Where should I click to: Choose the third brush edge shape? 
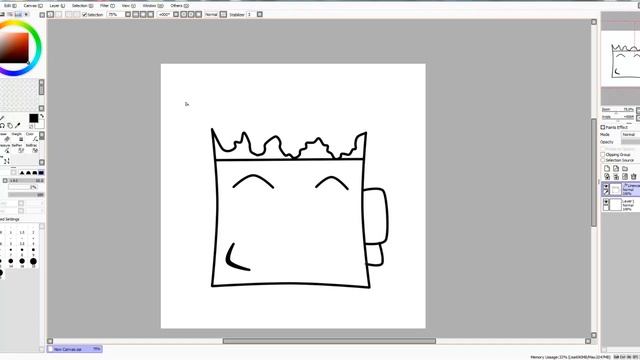35,173
